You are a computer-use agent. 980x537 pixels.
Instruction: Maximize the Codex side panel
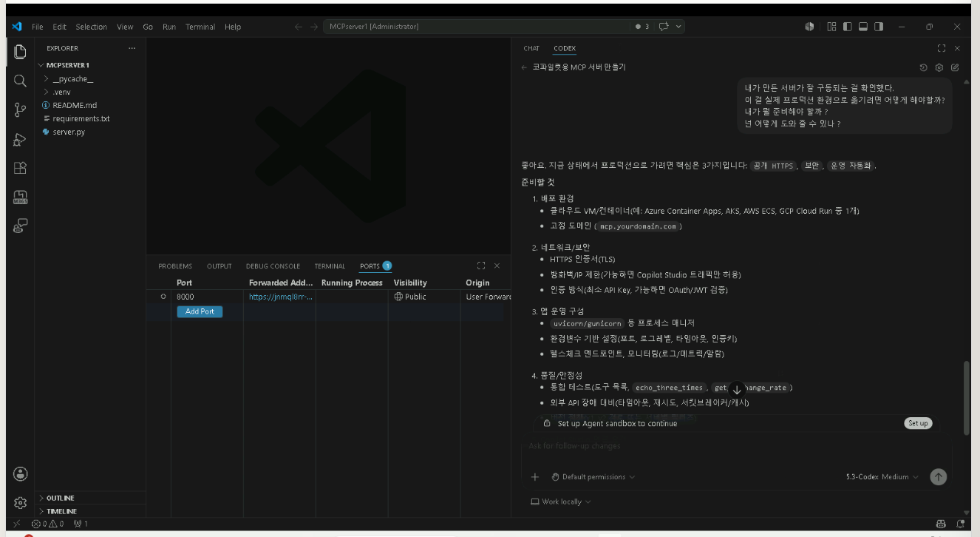(x=942, y=48)
